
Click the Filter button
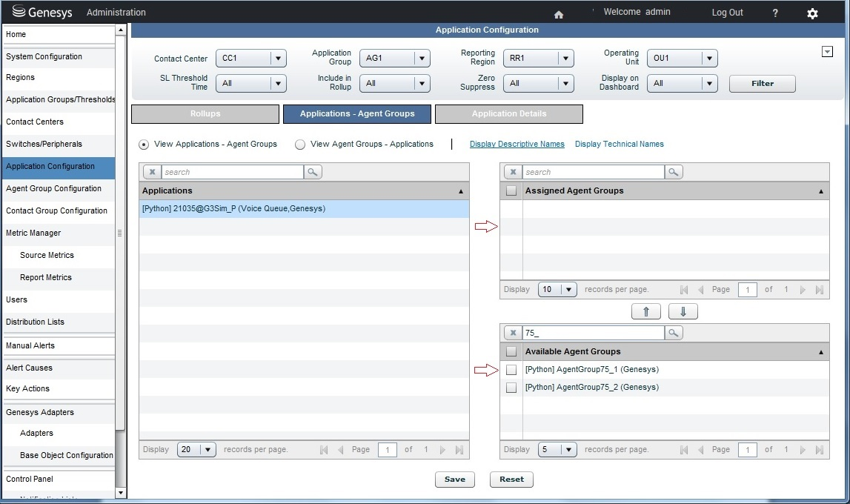point(762,84)
